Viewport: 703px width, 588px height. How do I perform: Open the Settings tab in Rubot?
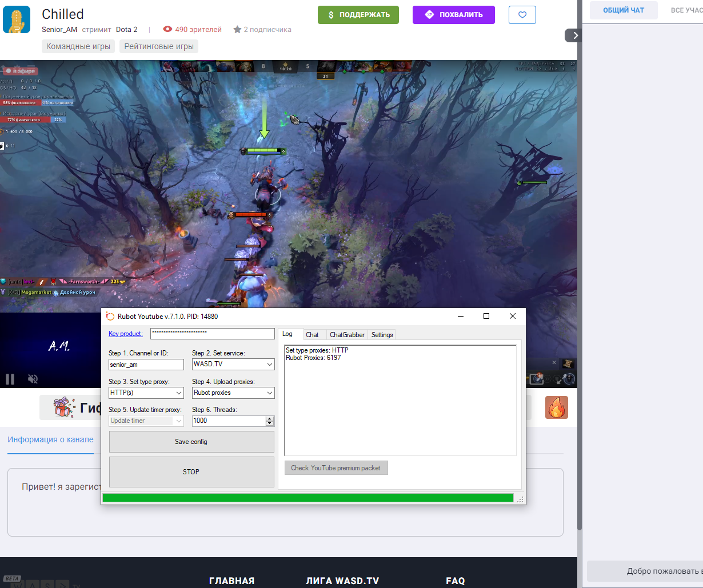382,334
